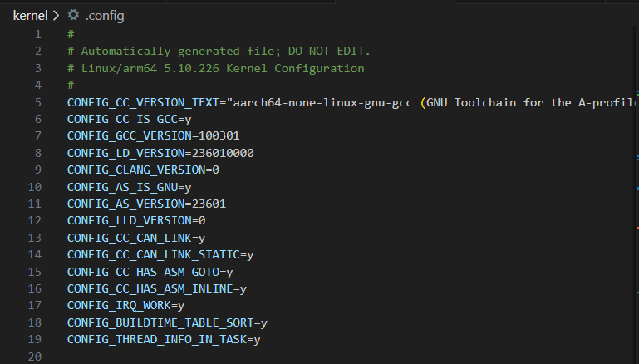Select line number 20 in the gutter
This screenshot has width=639, height=364.
click(34, 357)
